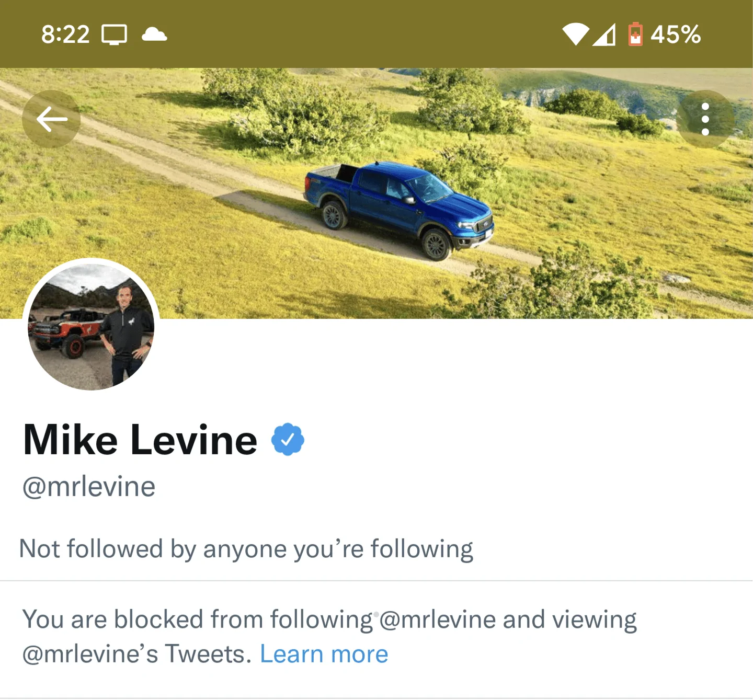Image resolution: width=753 pixels, height=700 pixels.
Task: Tap the 8:22 clock in status bar
Action: tap(65, 35)
